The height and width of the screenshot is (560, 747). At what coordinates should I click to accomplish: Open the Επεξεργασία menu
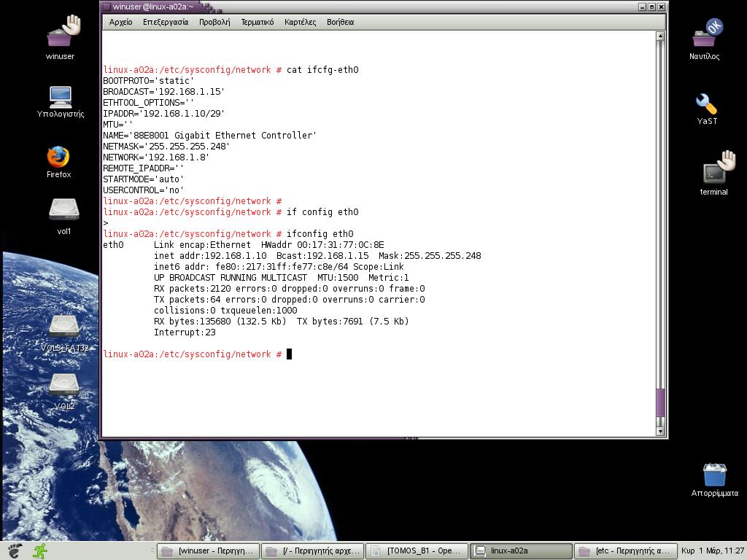(166, 22)
